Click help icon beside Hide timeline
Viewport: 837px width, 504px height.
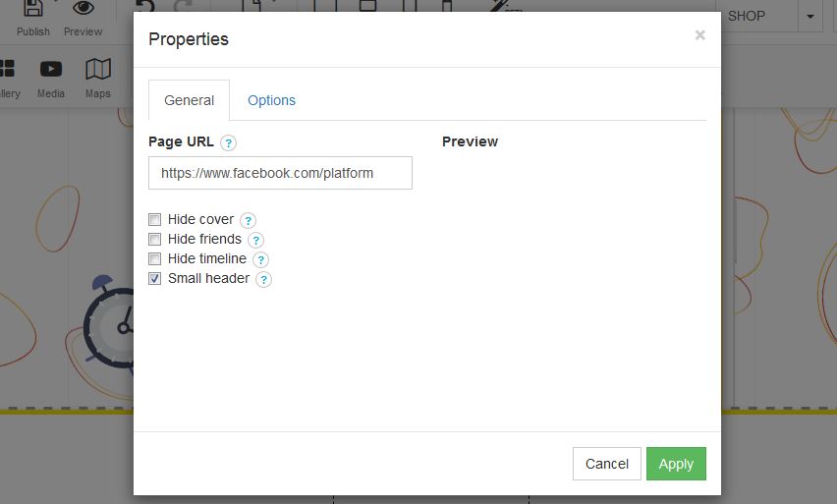pyautogui.click(x=260, y=259)
